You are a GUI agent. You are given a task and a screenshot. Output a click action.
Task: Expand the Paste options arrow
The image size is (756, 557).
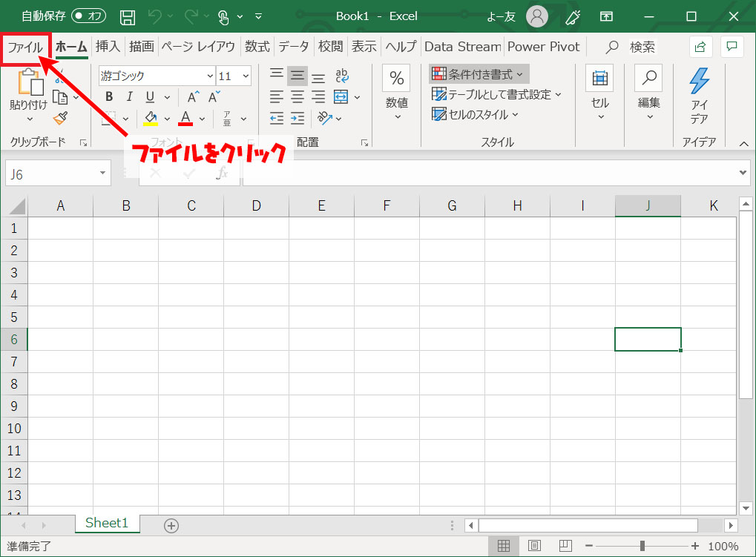pyautogui.click(x=30, y=119)
